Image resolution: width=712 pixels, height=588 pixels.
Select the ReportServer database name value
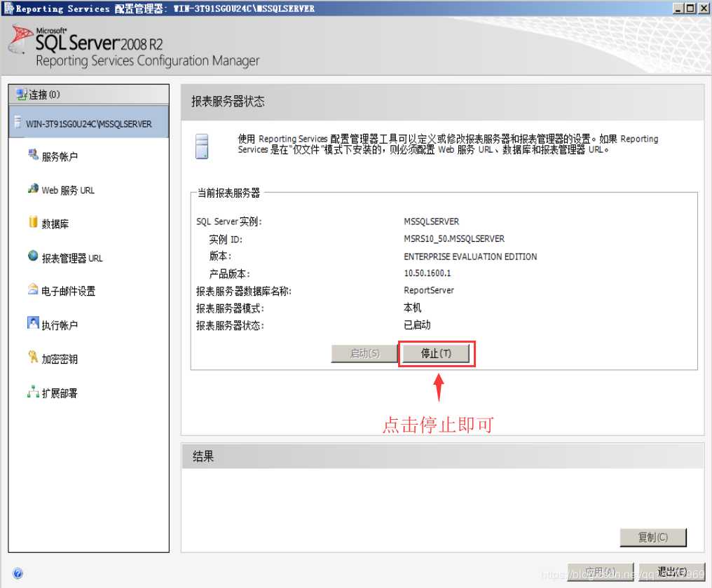pyautogui.click(x=429, y=290)
